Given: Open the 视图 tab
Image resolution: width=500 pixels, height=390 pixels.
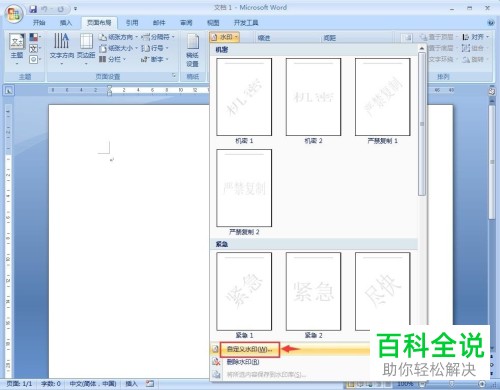Looking at the screenshot, I should pyautogui.click(x=213, y=23).
